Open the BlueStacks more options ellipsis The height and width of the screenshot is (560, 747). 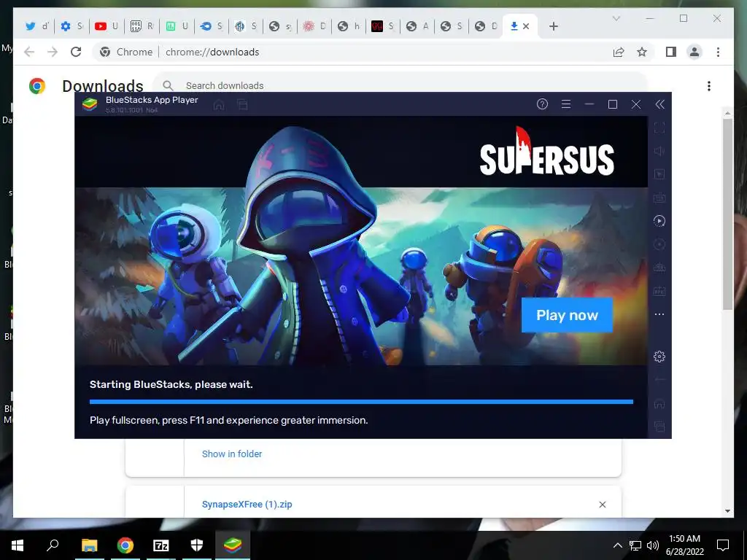[659, 314]
